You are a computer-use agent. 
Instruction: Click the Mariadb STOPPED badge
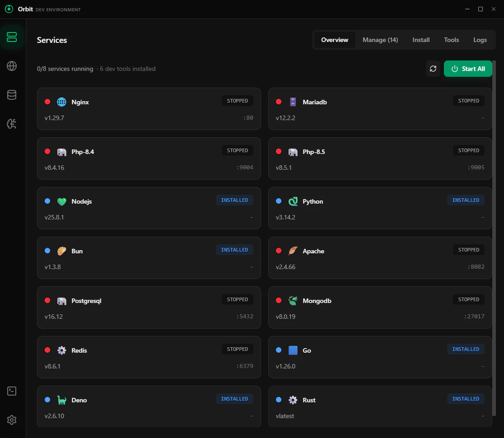click(469, 101)
